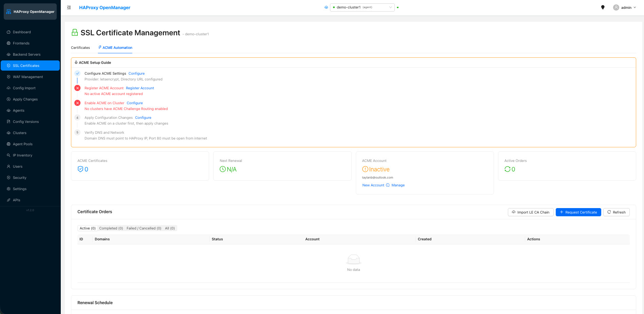
Task: Click the ACME Certificates shield icon
Action: coord(80,169)
